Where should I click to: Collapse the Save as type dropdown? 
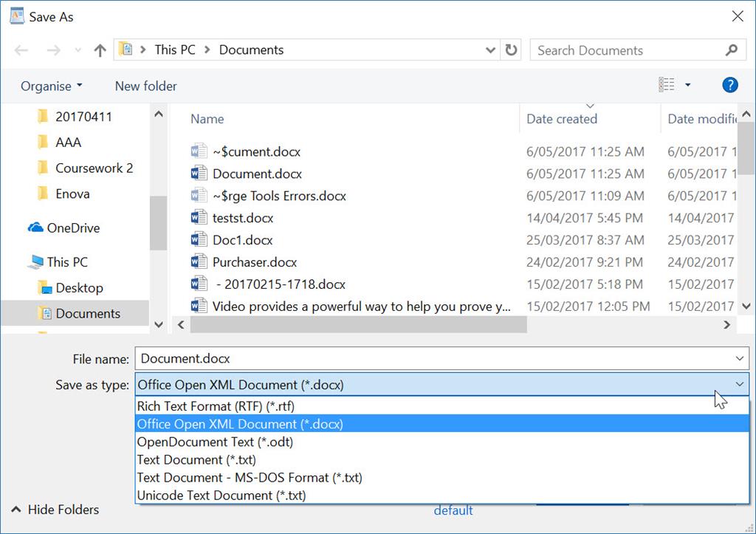(740, 385)
